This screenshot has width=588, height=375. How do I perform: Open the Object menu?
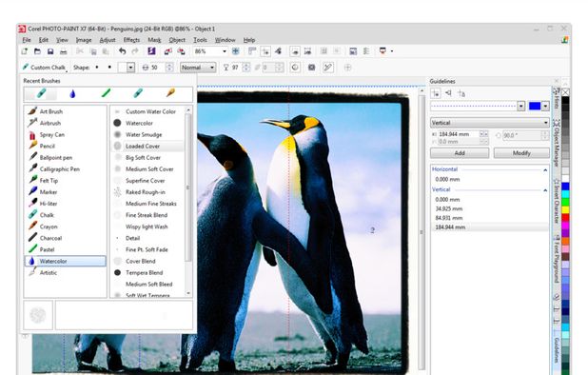click(177, 40)
